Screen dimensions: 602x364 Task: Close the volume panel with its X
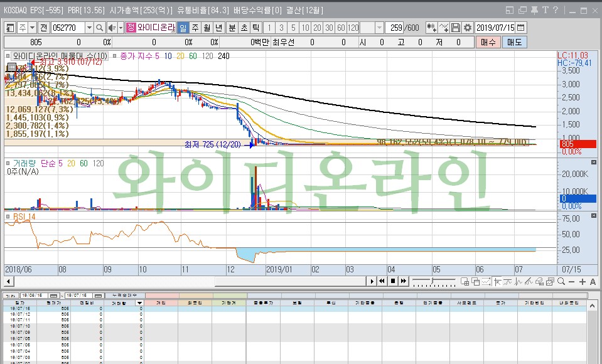point(594,163)
